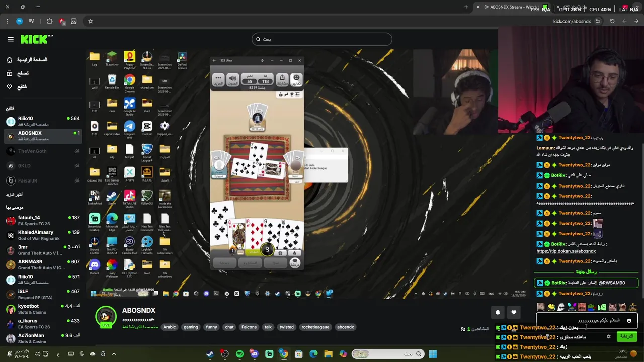Screen dimensions: 644x362
Task: Open recommended channel Ac7ionMan
Action: point(43,338)
